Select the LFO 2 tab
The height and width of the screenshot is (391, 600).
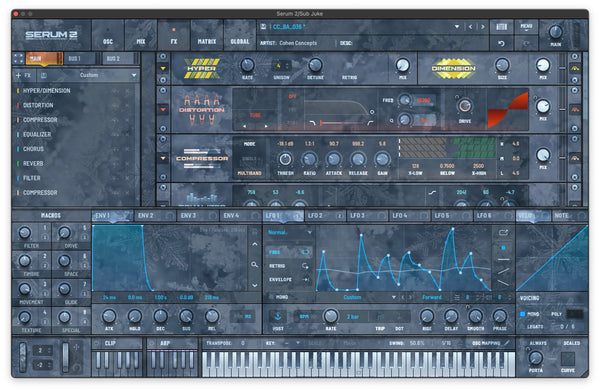click(x=325, y=216)
